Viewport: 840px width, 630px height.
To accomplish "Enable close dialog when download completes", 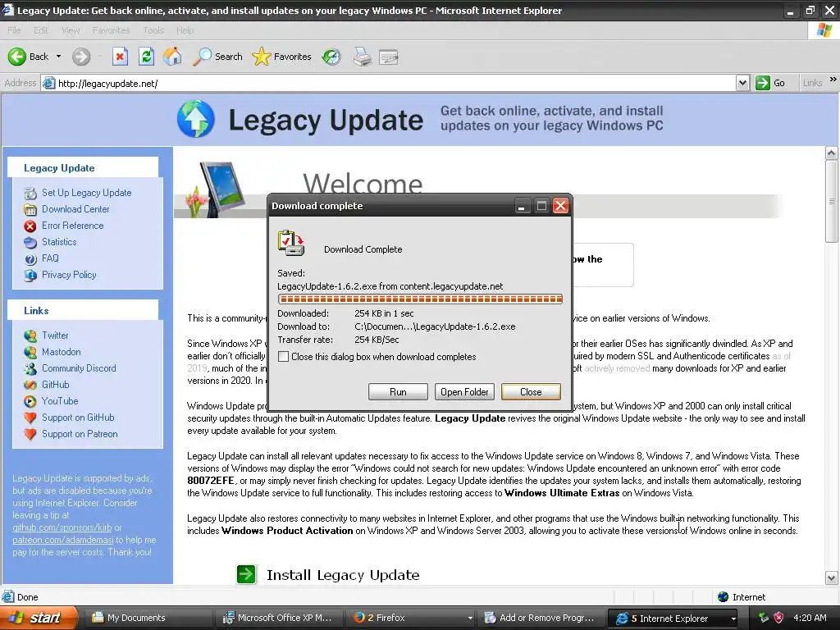I will coord(283,357).
